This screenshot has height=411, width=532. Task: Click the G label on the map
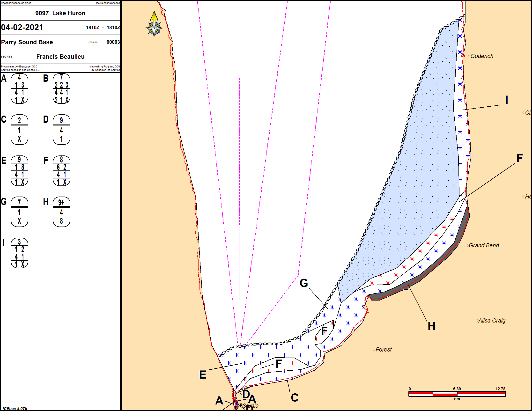click(x=304, y=283)
